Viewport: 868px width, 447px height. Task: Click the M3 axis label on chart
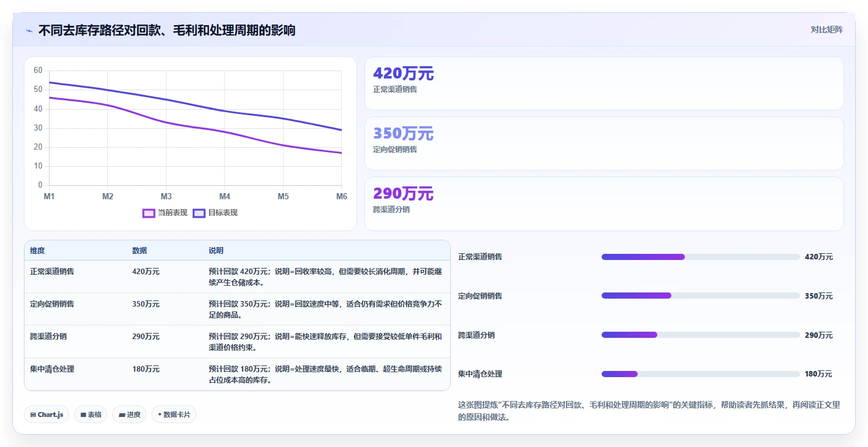click(x=166, y=196)
